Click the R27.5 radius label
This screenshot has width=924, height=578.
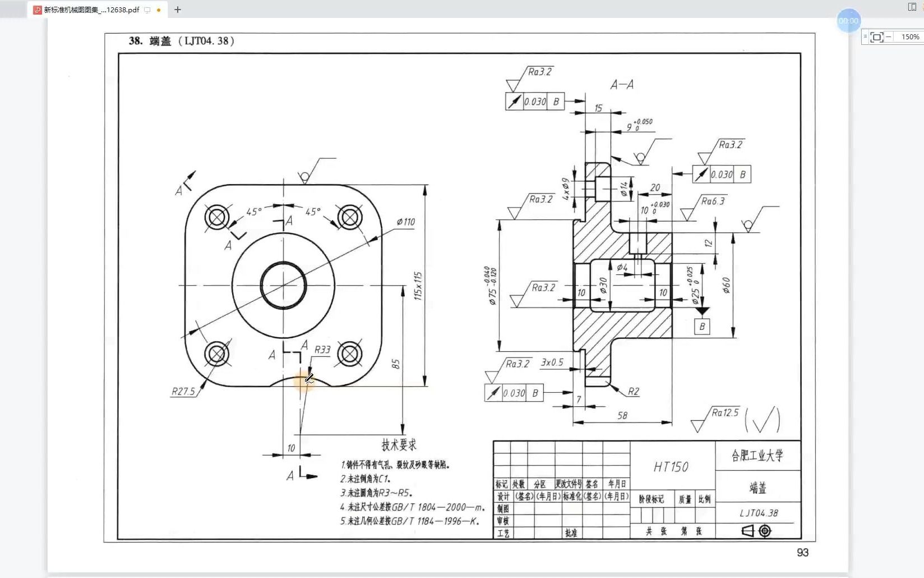click(x=183, y=391)
